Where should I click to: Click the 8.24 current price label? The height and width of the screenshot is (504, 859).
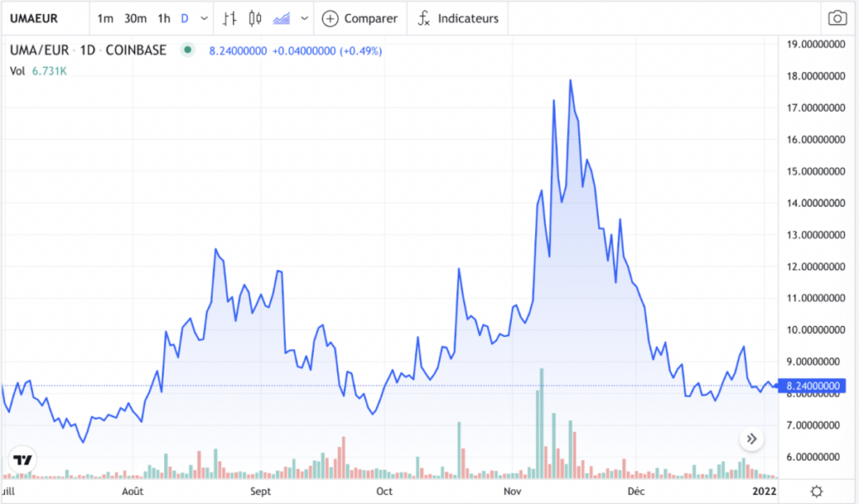pos(812,386)
